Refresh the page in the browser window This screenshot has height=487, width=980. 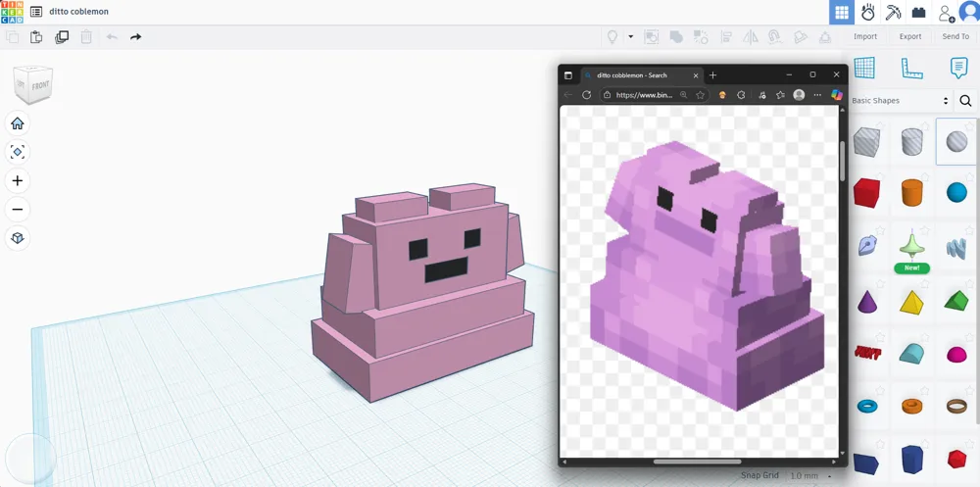[x=586, y=95]
